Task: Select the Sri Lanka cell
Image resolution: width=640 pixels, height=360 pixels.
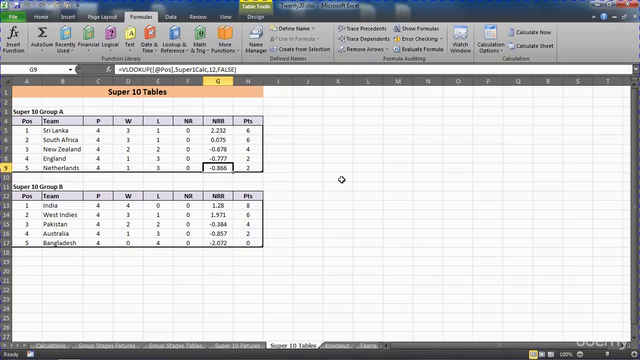Action: tap(62, 131)
